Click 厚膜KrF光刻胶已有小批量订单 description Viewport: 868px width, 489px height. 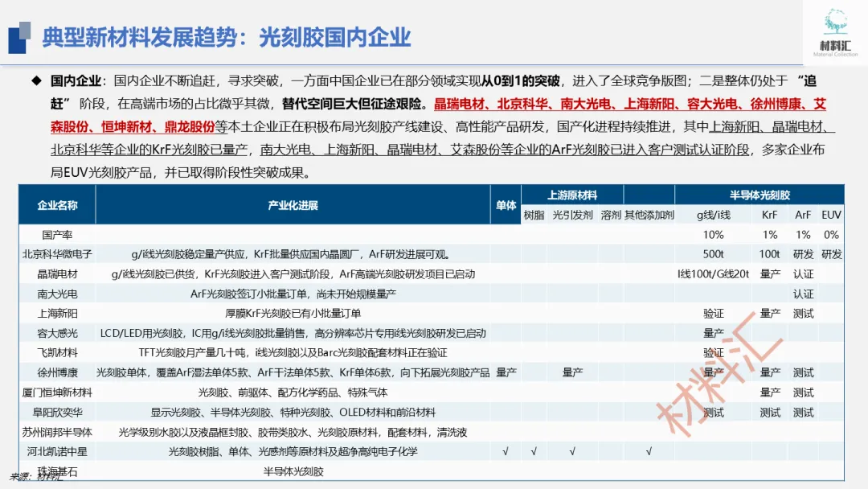[x=293, y=314]
